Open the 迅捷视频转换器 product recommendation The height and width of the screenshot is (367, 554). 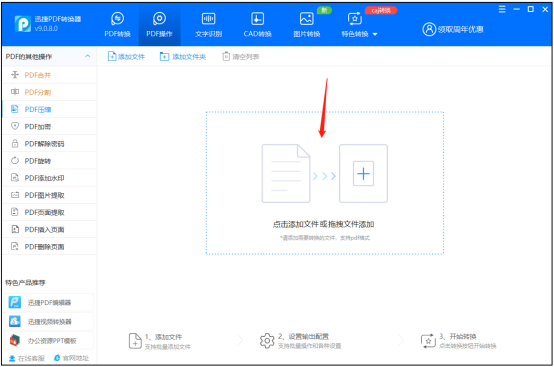49,321
